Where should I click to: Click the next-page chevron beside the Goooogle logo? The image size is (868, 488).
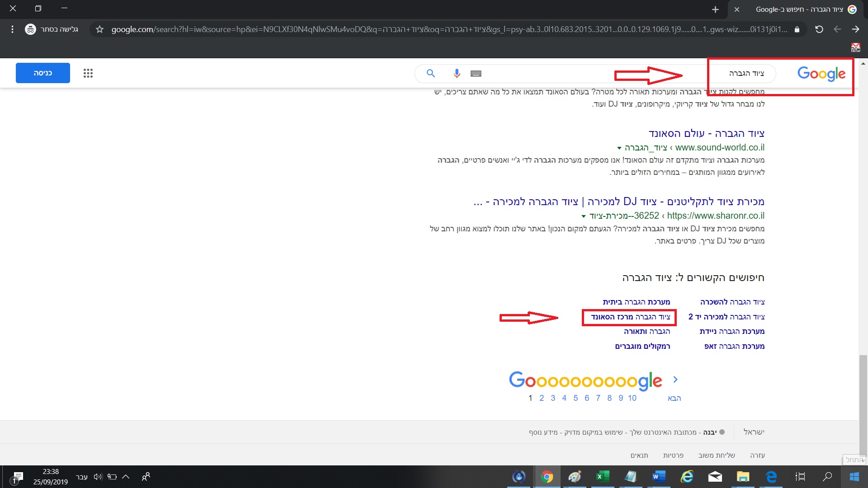coord(675,380)
